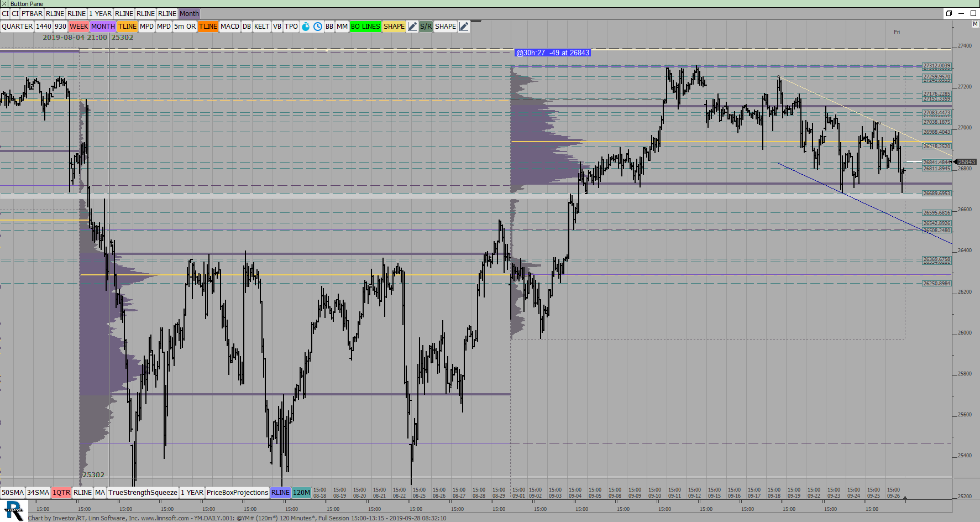The image size is (980, 522).
Task: Select the pencil icon before the S/R button
Action: 412,27
